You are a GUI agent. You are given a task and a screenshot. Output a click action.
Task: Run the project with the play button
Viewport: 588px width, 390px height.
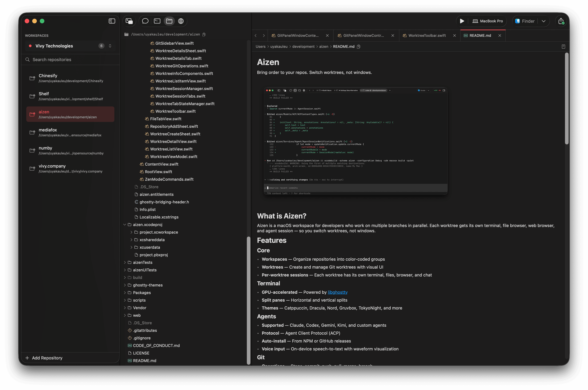coord(462,21)
